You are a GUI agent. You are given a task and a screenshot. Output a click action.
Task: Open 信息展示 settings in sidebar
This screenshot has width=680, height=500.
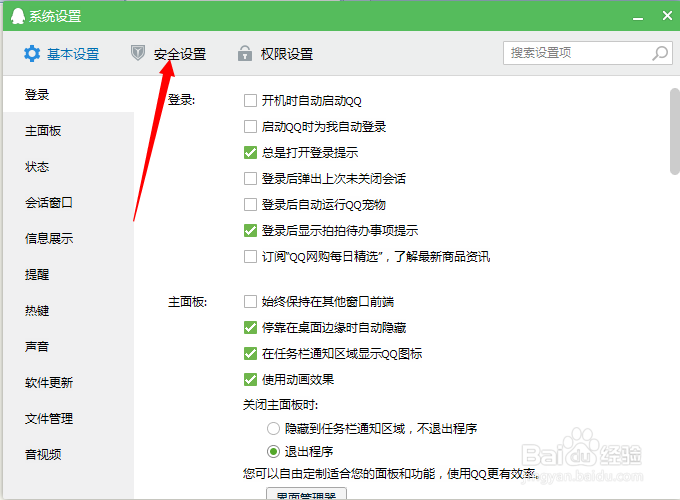pos(69,239)
